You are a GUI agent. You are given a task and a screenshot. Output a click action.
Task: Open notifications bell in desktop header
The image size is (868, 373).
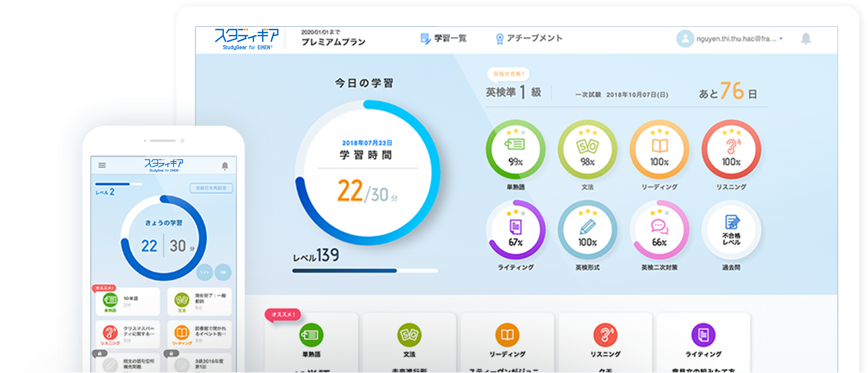(806, 39)
